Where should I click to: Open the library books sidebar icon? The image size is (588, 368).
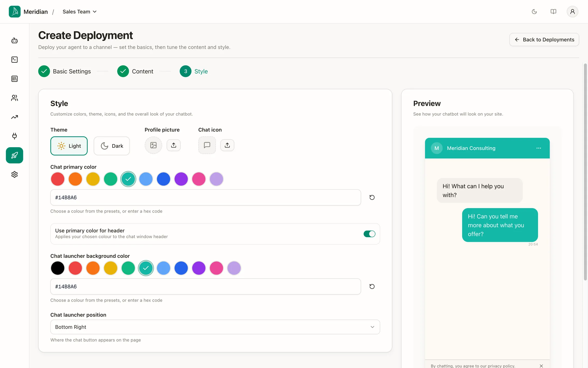[x=14, y=79]
